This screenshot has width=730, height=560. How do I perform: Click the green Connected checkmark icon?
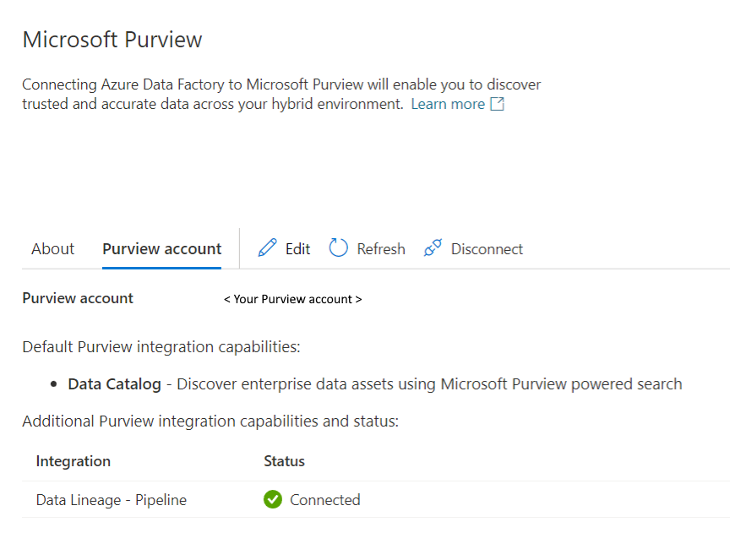pos(273,499)
